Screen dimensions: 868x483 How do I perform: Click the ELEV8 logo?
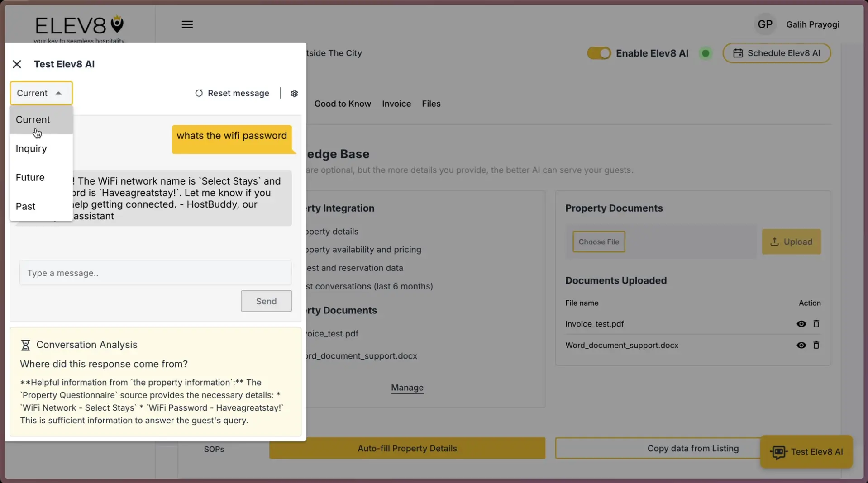click(x=78, y=24)
